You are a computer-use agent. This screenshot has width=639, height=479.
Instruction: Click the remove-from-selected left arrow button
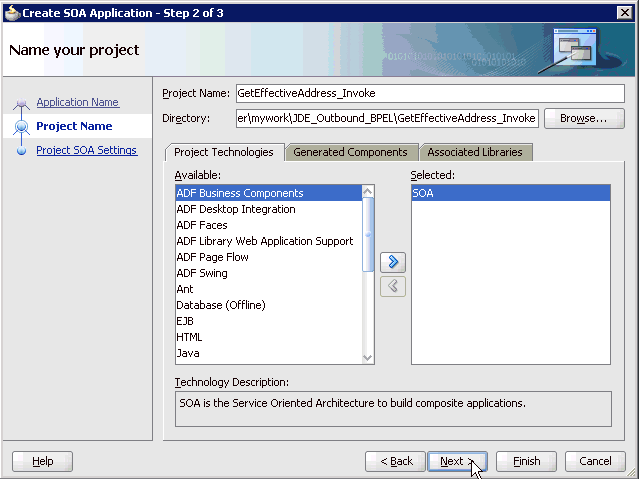(x=392, y=286)
